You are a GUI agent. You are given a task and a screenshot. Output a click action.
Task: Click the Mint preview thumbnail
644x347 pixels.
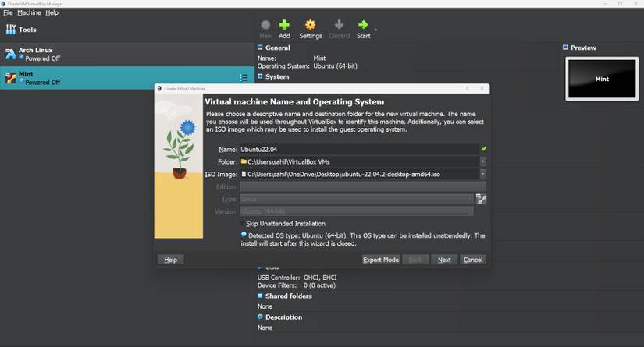(x=602, y=79)
